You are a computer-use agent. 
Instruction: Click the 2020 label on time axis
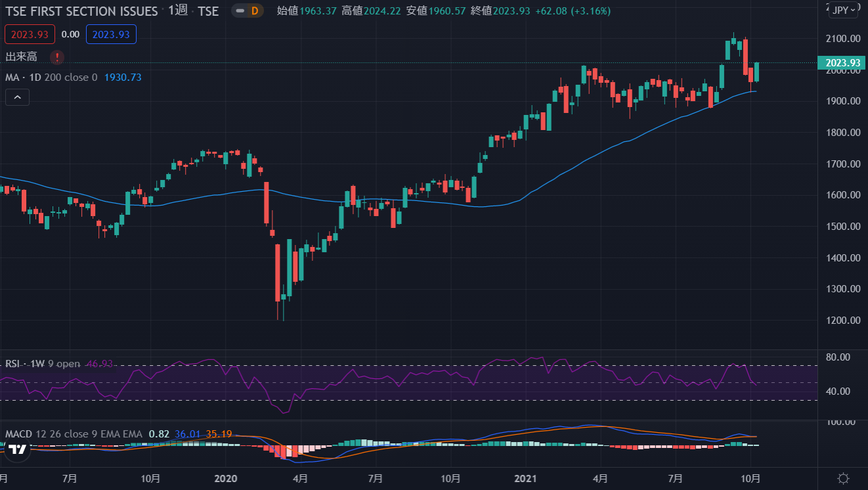[225, 478]
